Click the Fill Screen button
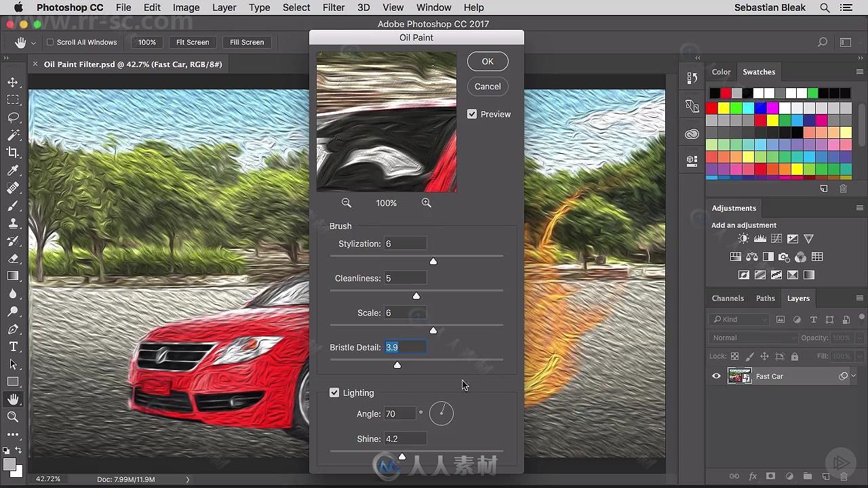The image size is (868, 488). 247,42
